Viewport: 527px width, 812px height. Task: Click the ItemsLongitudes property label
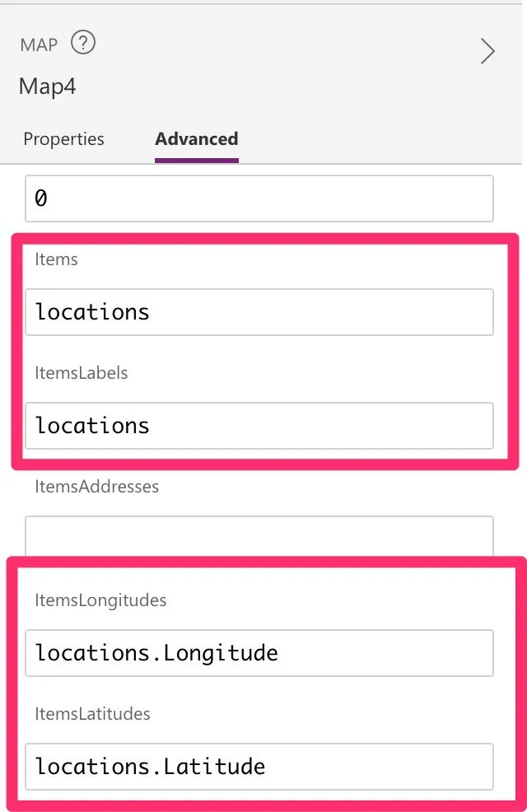[100, 600]
